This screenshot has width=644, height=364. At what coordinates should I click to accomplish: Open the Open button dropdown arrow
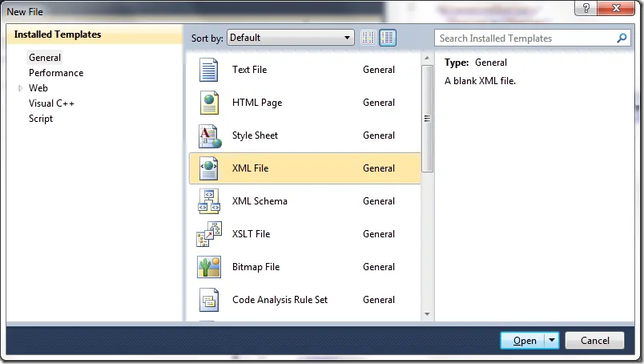click(552, 341)
